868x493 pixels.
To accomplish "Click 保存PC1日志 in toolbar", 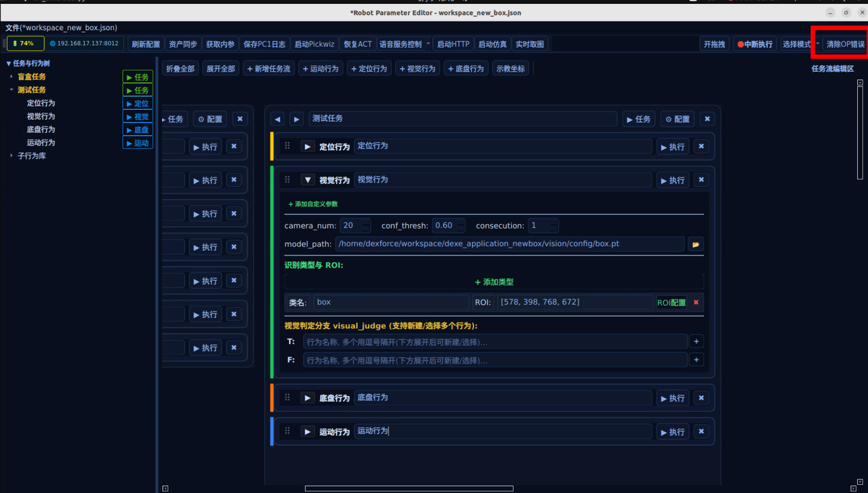I will click(264, 44).
